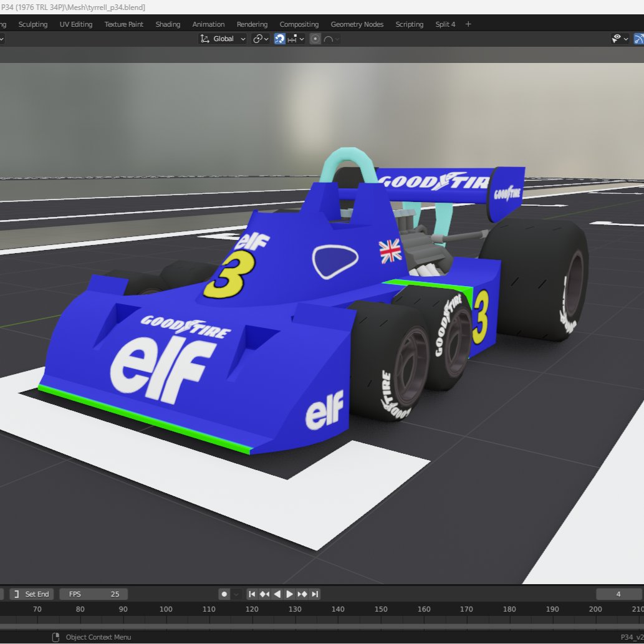Screen dimensions: 644x644
Task: Click frame 100 on the timeline ruler
Action: tap(166, 609)
